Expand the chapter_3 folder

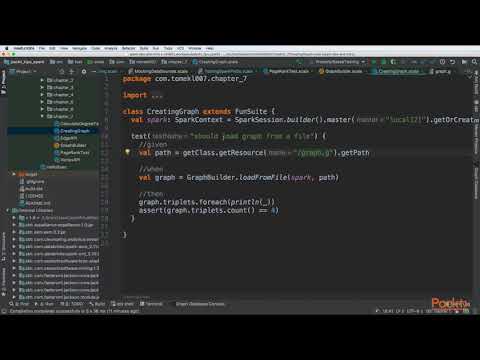(42, 87)
